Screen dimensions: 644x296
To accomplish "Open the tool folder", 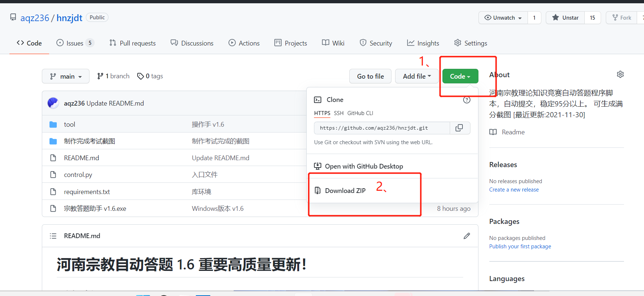I will 69,125.
